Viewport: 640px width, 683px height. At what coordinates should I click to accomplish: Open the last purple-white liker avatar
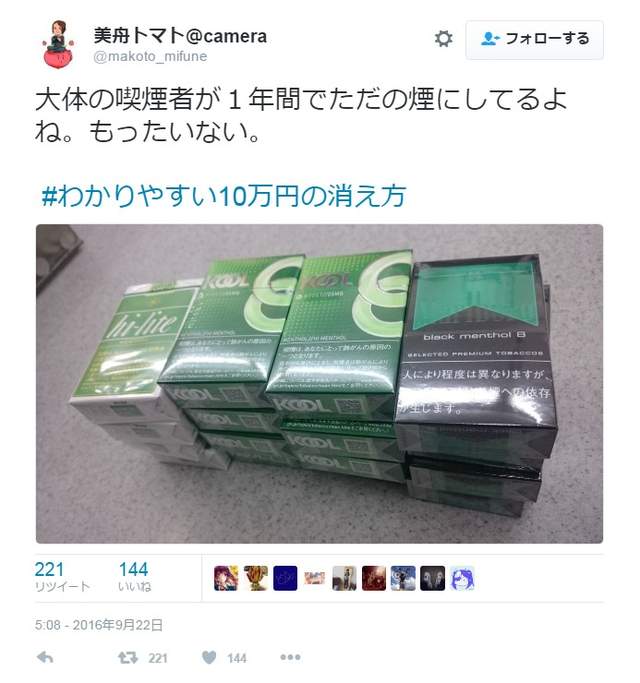point(462,578)
